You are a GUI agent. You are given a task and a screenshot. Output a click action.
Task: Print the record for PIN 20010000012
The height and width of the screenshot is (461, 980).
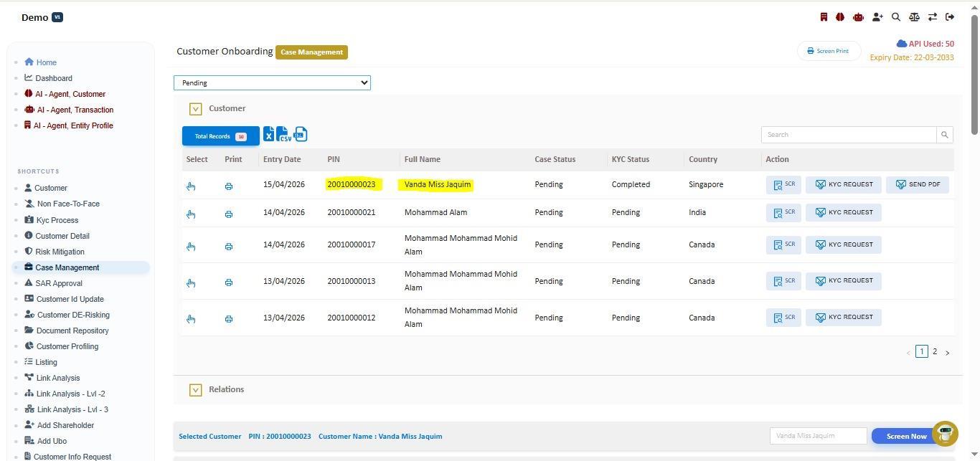click(229, 319)
